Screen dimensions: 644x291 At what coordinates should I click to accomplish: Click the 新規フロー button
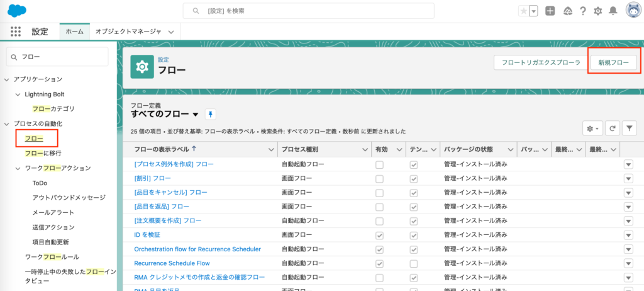pyautogui.click(x=613, y=62)
